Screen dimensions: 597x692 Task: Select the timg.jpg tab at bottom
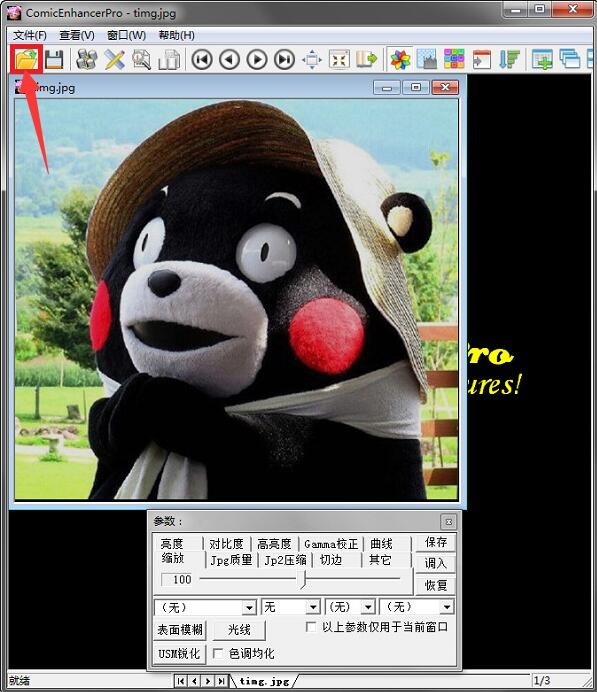tap(264, 681)
